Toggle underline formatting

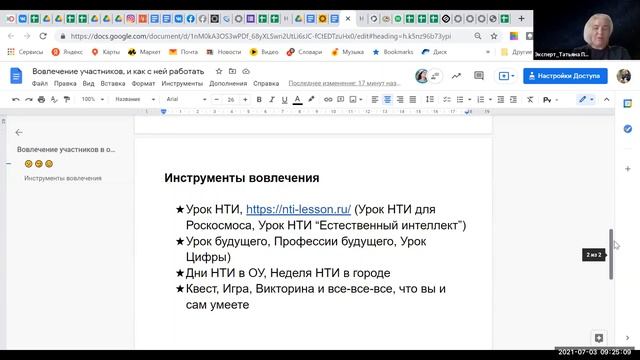point(284,100)
